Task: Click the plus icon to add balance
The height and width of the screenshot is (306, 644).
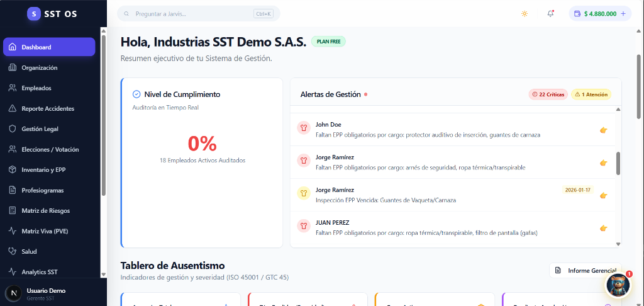Action: [x=623, y=14]
